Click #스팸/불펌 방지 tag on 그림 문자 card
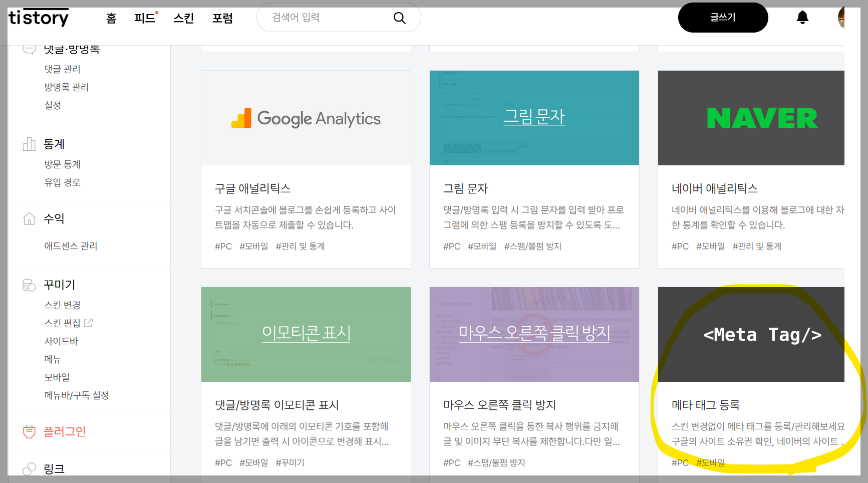 click(533, 247)
